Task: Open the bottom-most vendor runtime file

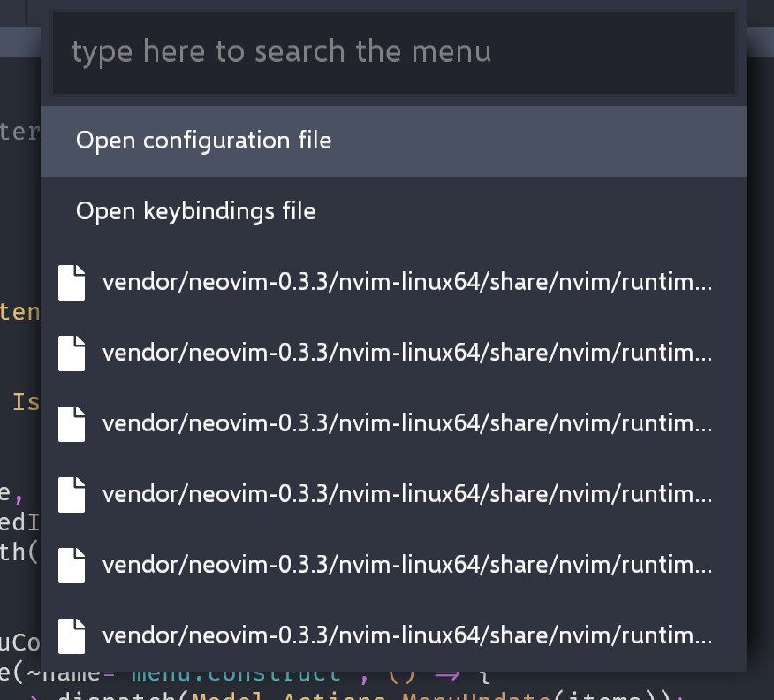Action: (x=406, y=635)
